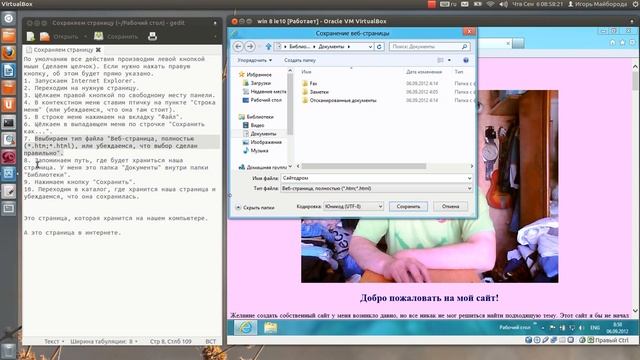Click the Отмена button
Screen dimensions: 640x360
click(x=450, y=207)
